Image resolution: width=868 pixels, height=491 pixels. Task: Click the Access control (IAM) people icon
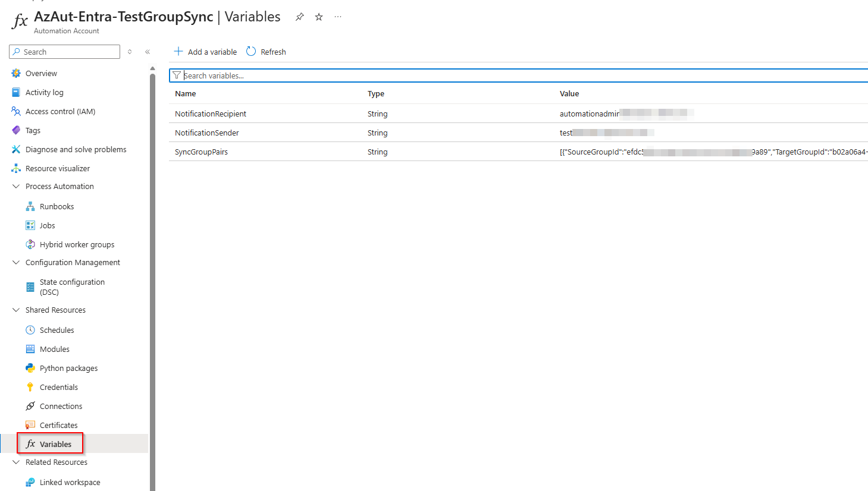tap(16, 111)
